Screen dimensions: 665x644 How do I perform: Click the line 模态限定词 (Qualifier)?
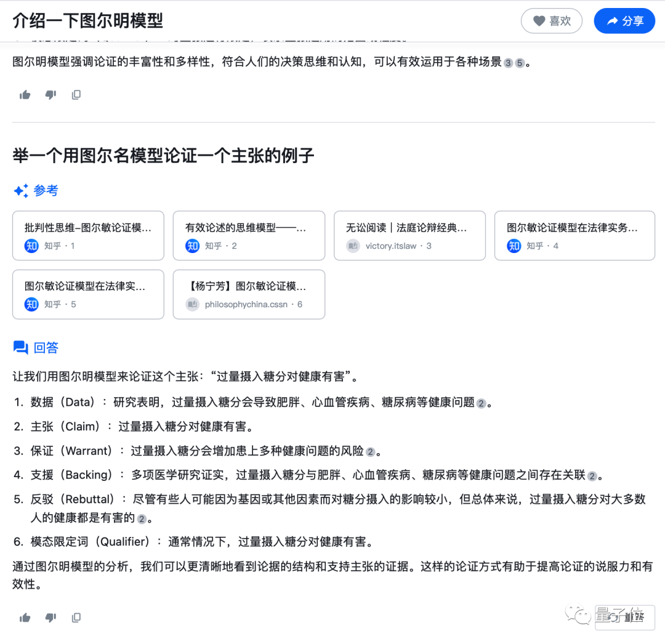point(194,542)
